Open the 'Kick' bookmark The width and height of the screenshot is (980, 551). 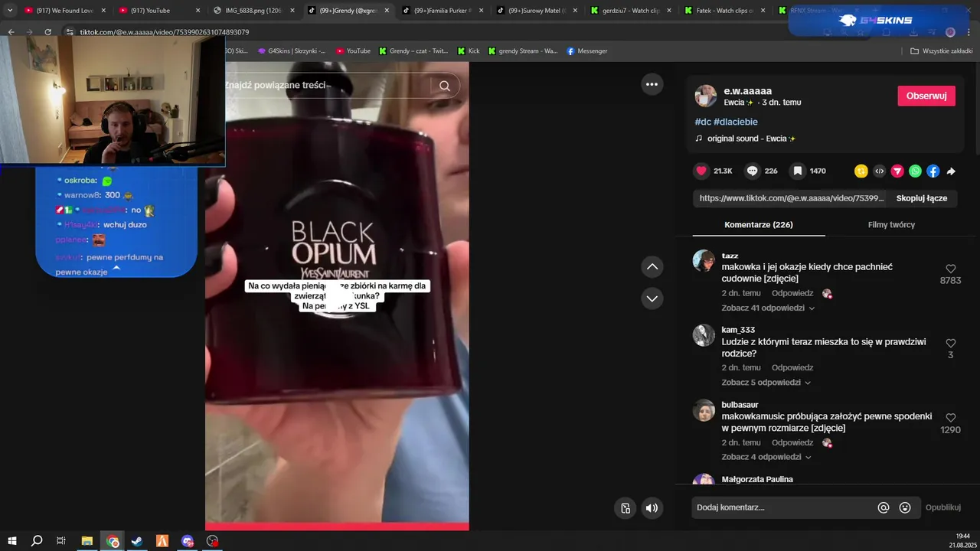click(469, 51)
